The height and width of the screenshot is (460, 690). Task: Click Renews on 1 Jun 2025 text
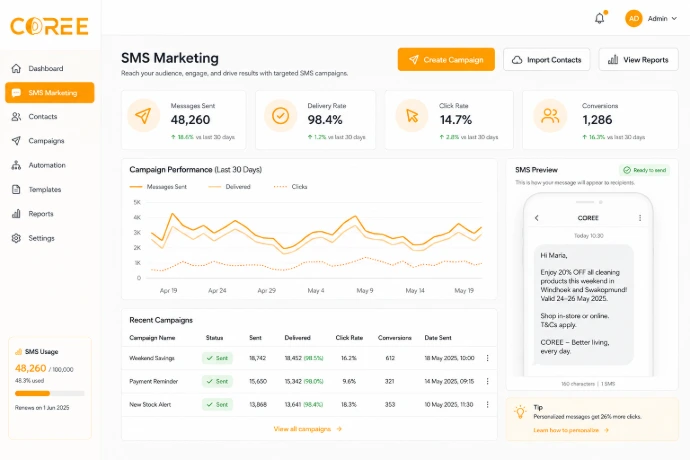coord(42,408)
